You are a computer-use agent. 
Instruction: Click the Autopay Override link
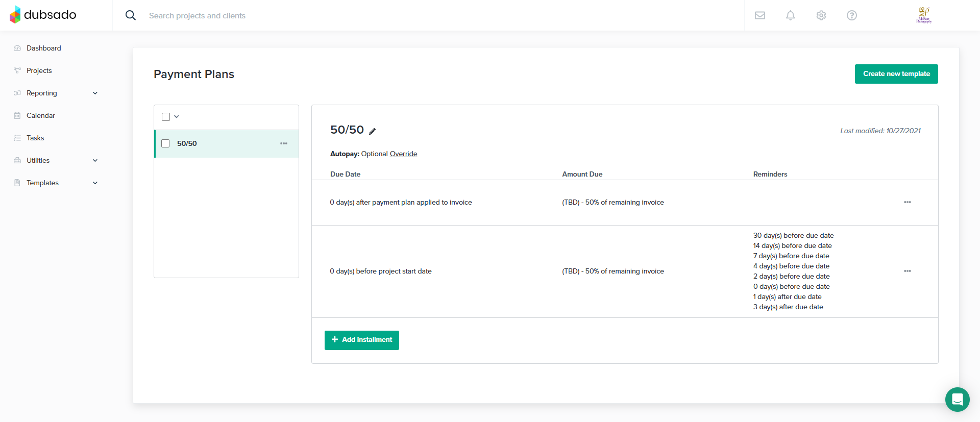[403, 154]
